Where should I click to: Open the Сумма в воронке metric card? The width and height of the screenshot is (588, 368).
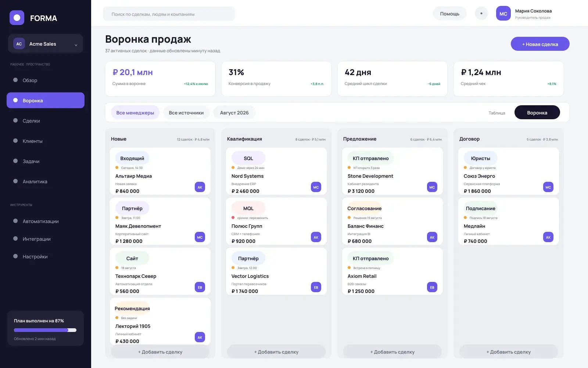pyautogui.click(x=160, y=79)
